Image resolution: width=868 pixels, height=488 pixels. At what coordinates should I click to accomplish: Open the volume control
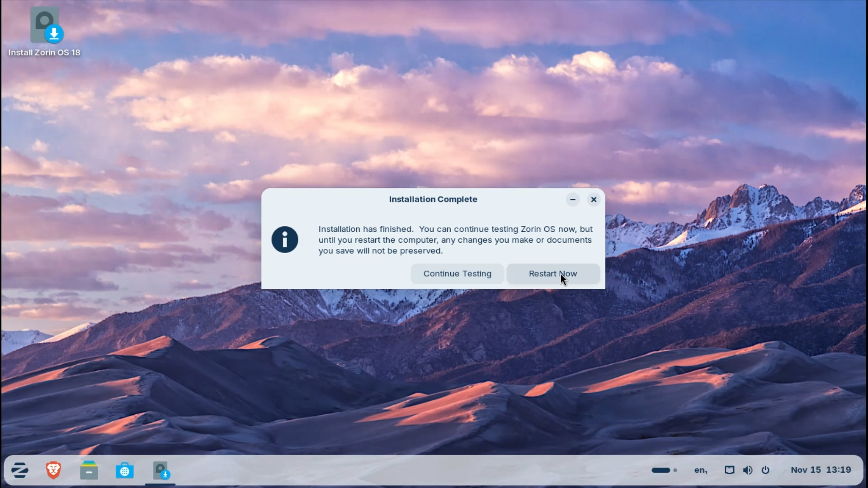(748, 470)
